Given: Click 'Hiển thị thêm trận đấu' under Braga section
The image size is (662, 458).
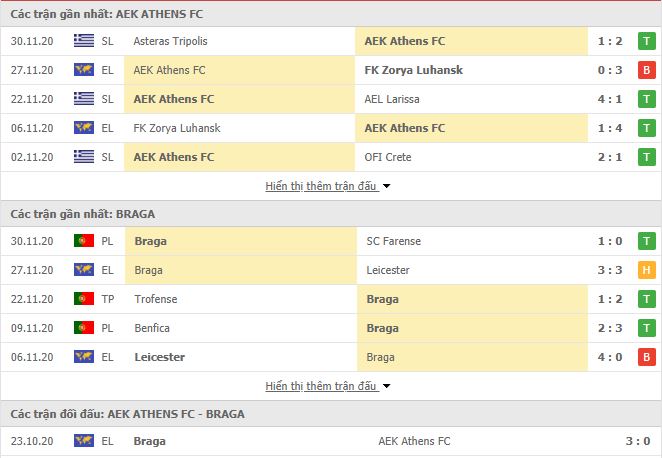Looking at the screenshot, I should pyautogui.click(x=320, y=386).
